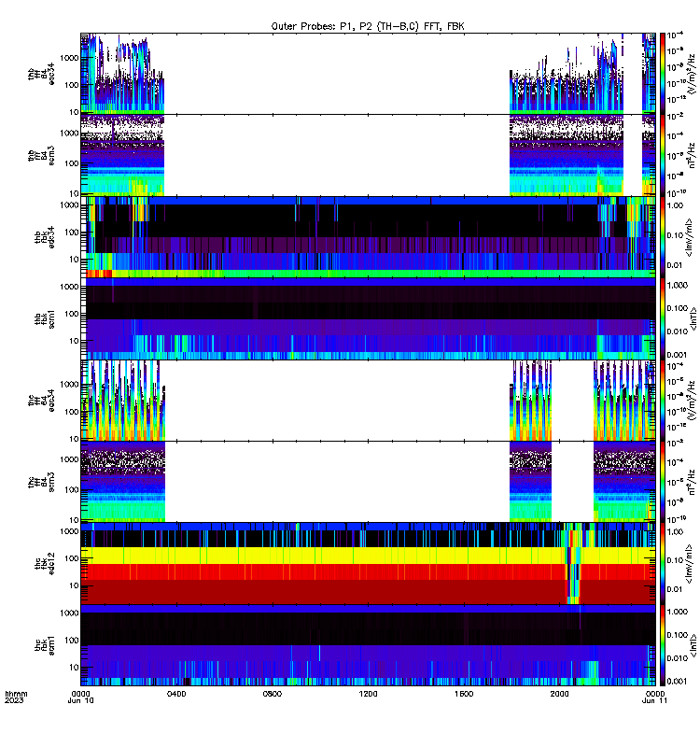Click the color bar beside the thc fff scm3 panel

[663, 482]
